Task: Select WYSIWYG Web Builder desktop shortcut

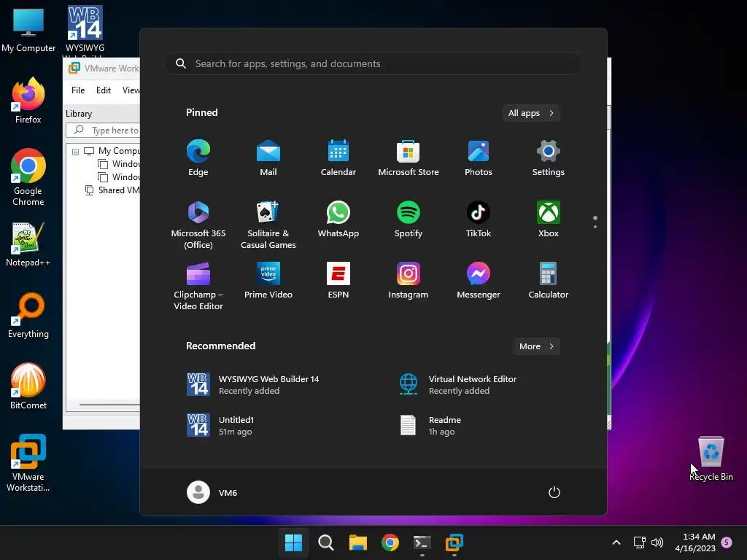Action: pos(85,31)
